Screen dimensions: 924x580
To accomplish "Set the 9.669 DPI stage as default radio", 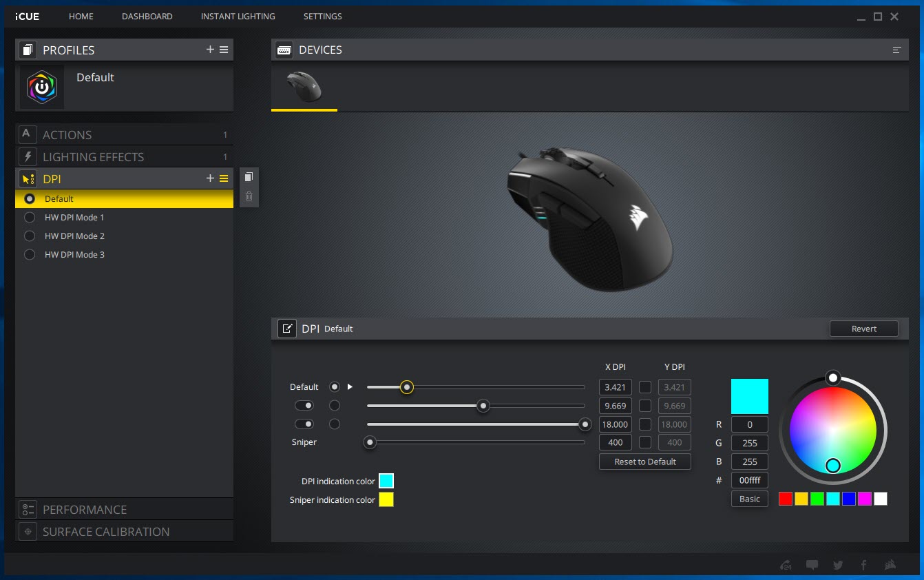I will coord(335,406).
